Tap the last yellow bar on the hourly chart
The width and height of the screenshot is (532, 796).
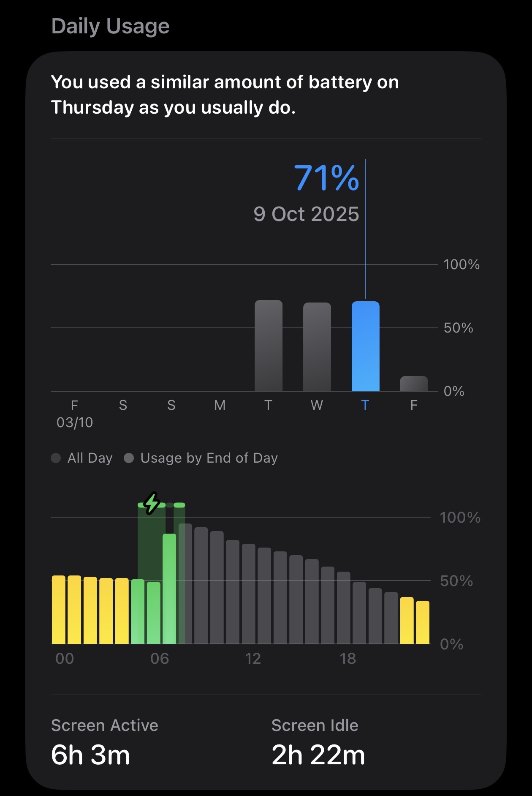(x=423, y=622)
